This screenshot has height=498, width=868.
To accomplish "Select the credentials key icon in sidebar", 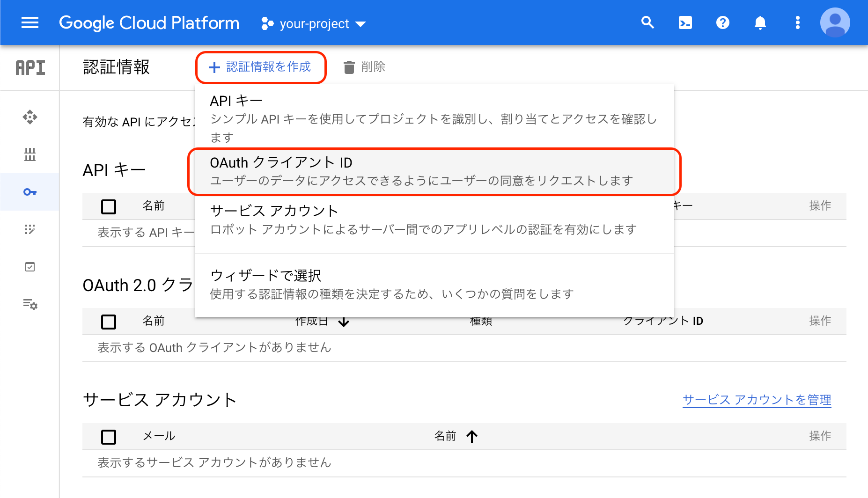I will (30, 192).
